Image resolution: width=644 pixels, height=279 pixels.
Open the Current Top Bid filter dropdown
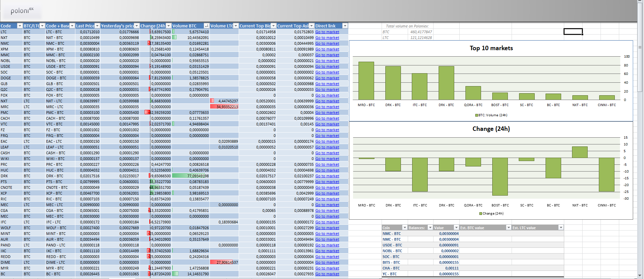click(x=273, y=26)
